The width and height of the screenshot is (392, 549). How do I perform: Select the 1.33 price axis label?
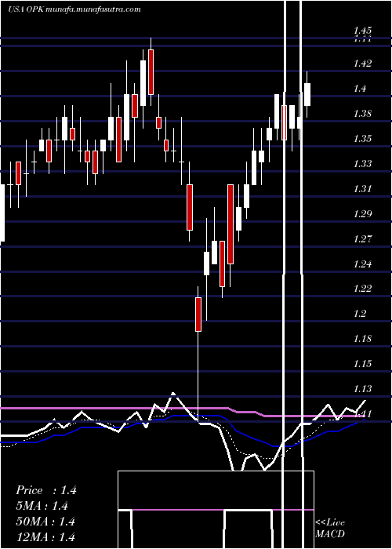362,163
